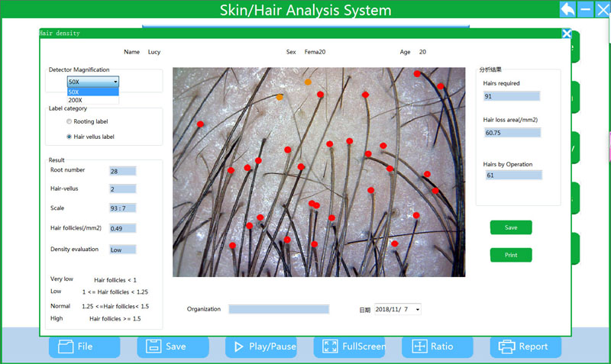Click the Organization text field
Viewport: 611px width, 364px height.
point(279,309)
